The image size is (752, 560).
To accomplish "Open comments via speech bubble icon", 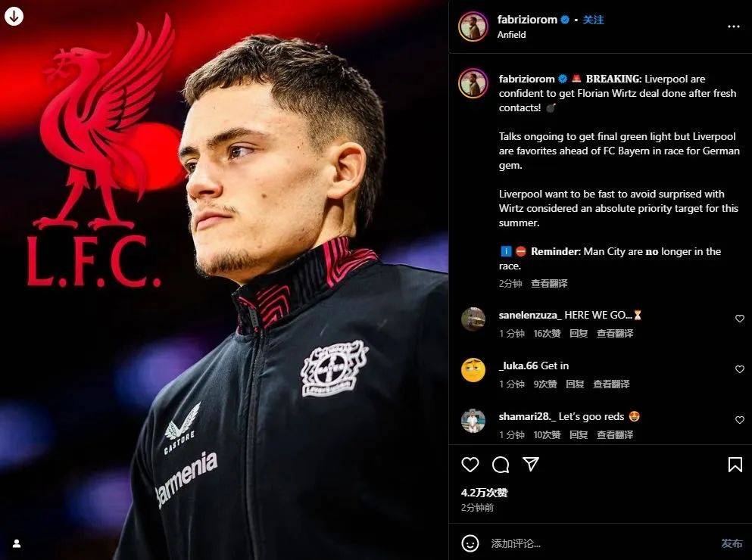I will [x=501, y=464].
